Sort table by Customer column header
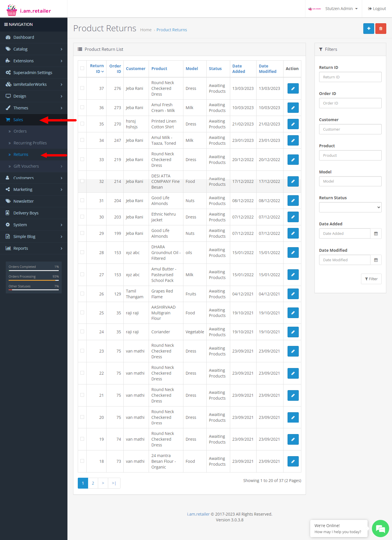Image resolution: width=392 pixels, height=540 pixels. coord(135,69)
